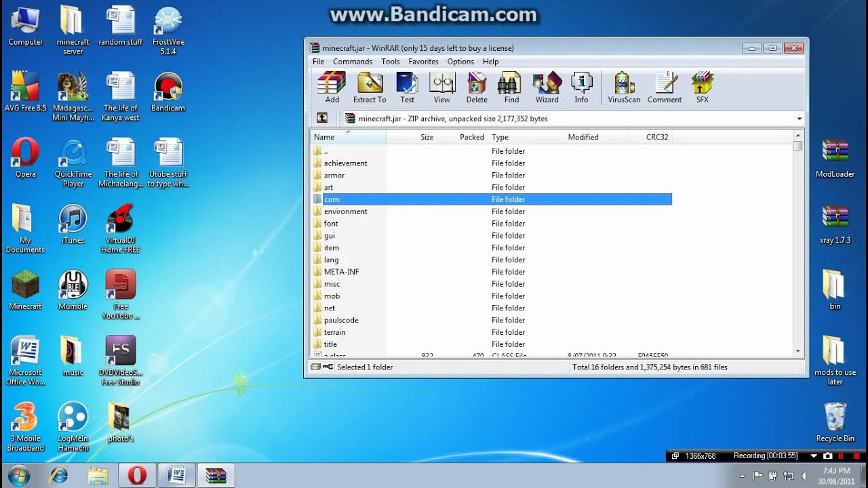Screen dimensions: 868x488
Task: Select the gui folder row
Action: [x=492, y=236]
